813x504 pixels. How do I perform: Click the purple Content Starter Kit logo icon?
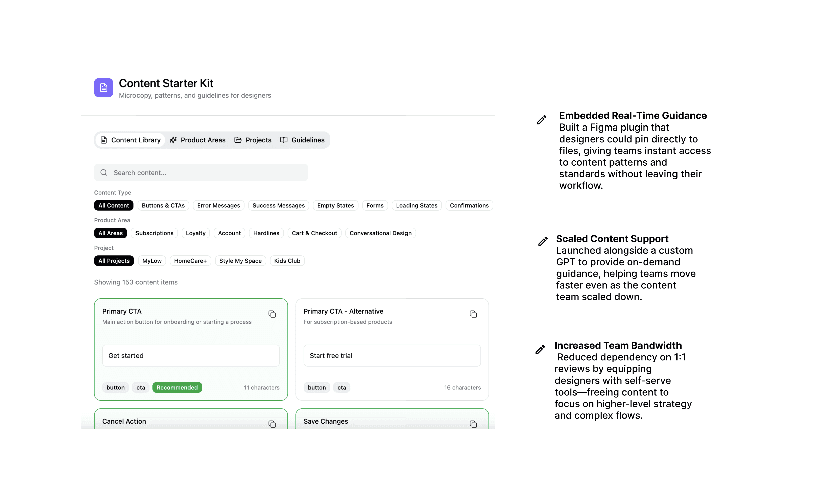pos(103,88)
